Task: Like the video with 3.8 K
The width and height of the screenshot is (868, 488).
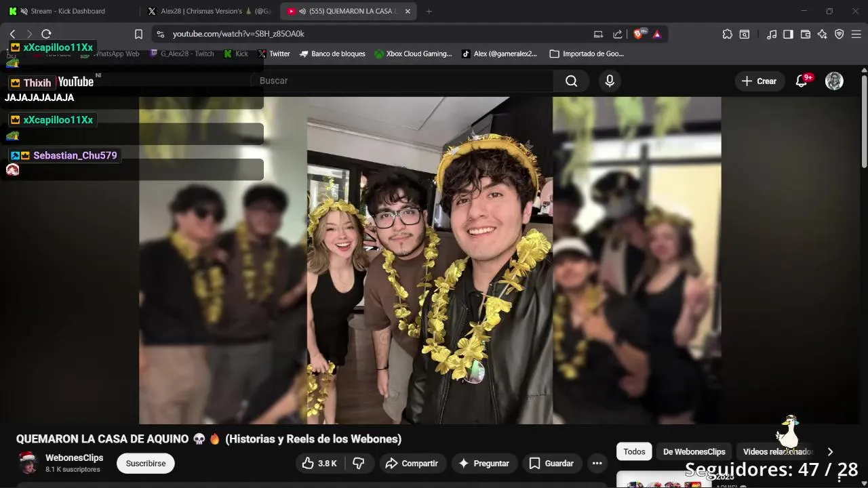Action: pyautogui.click(x=319, y=463)
